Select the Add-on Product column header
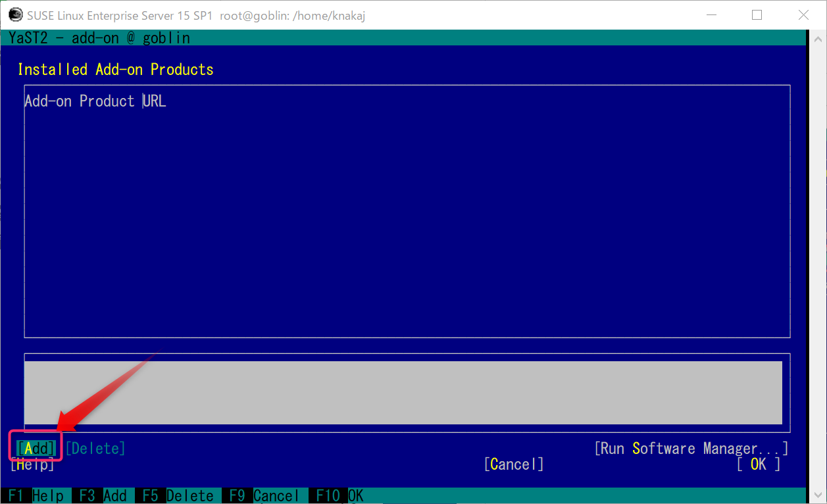Screen dimensions: 827x504 pyautogui.click(x=78, y=101)
